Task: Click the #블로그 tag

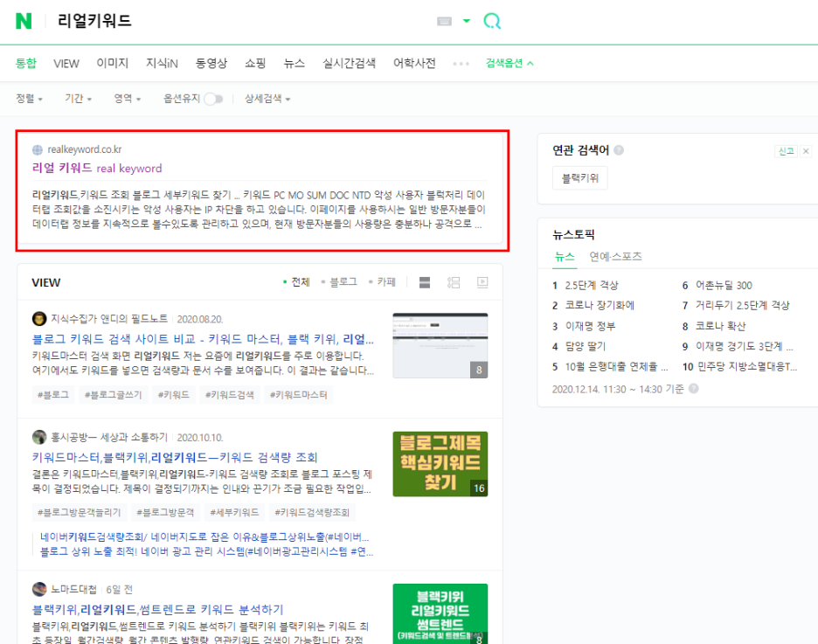Action: pos(53,395)
